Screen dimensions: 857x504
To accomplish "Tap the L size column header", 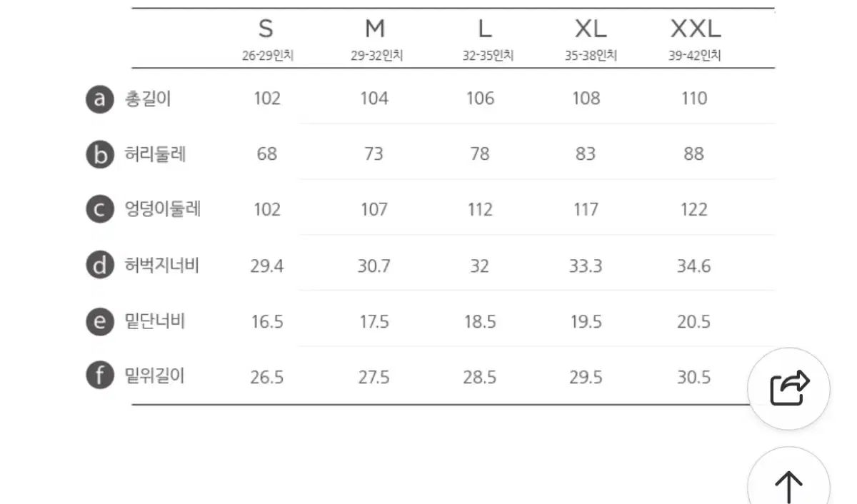I will coord(485,29).
